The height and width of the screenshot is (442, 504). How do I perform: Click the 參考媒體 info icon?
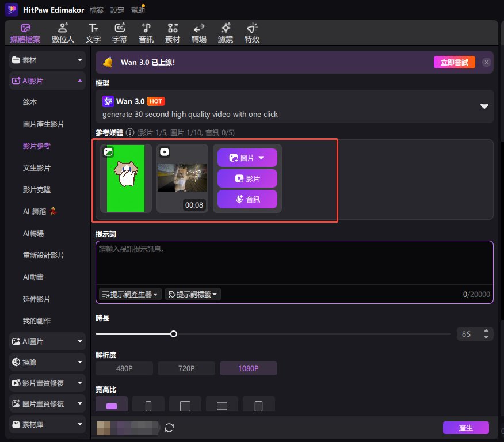(x=130, y=132)
